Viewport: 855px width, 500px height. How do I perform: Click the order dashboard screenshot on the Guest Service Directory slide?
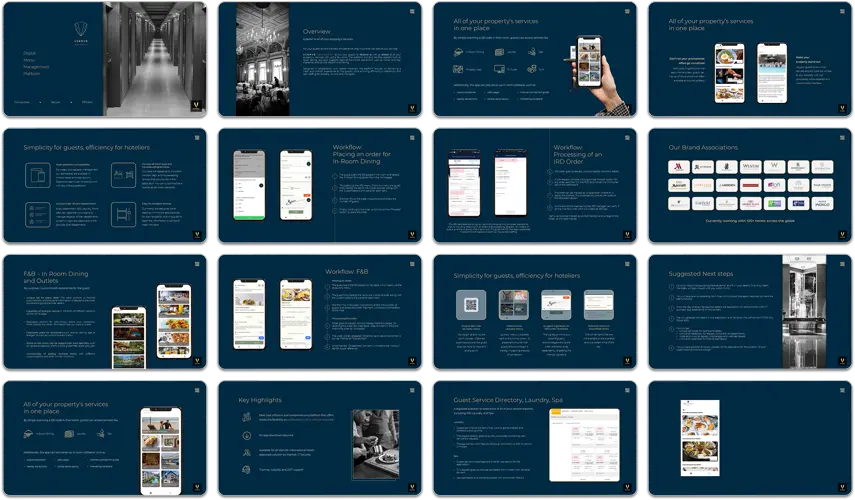coord(585,445)
